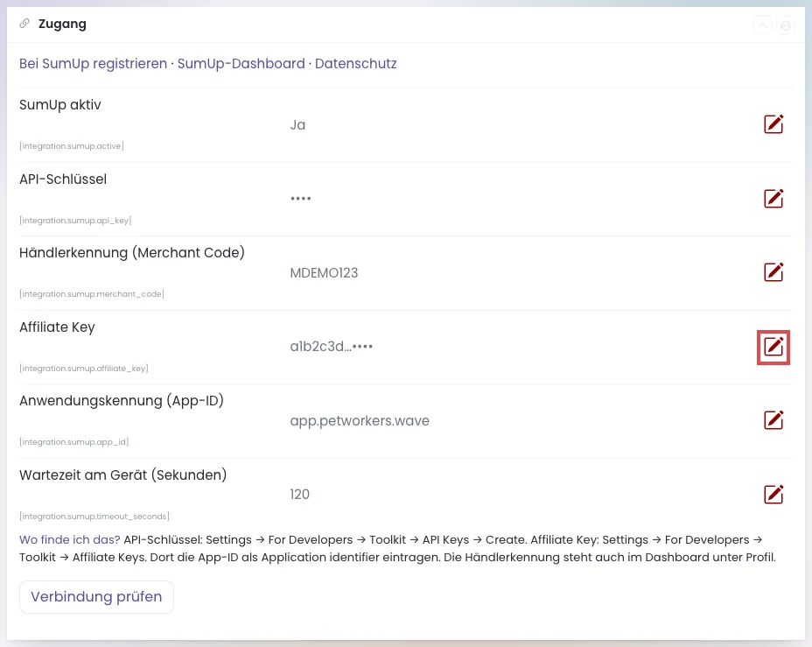Screen dimensions: 812x647
Task: Click the Wartezeit am Gerät (Sekunden) label
Action: [x=123, y=475]
